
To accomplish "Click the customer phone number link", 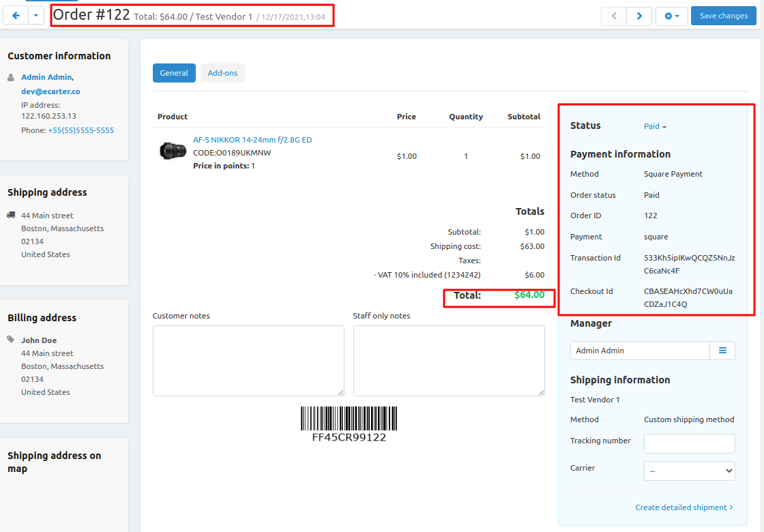I will 80,130.
